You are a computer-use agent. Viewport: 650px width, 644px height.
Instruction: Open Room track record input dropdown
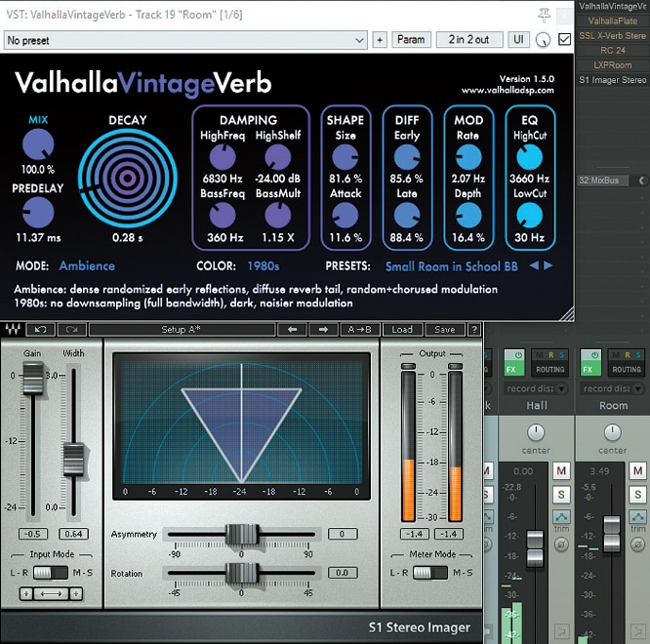click(613, 388)
